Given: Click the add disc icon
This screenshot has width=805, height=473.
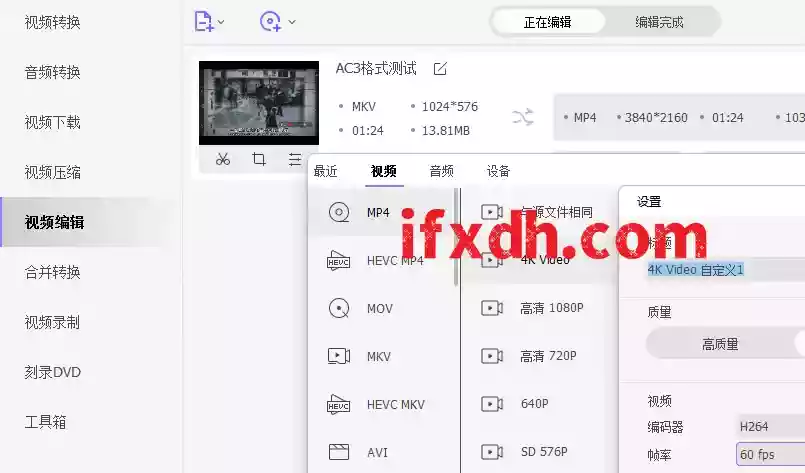Looking at the screenshot, I should point(271,22).
